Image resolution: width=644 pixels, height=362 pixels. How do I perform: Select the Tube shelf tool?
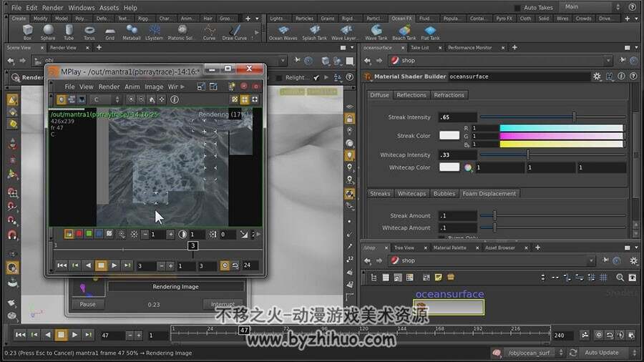click(69, 32)
